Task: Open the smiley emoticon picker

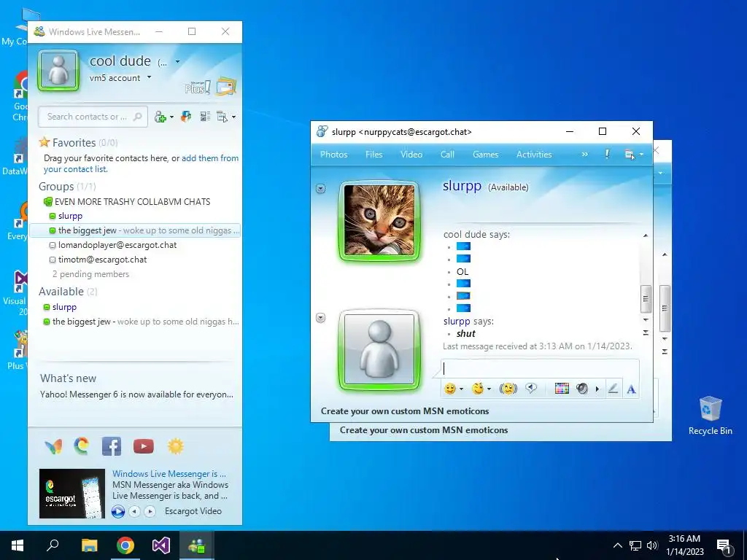Action: click(x=449, y=389)
